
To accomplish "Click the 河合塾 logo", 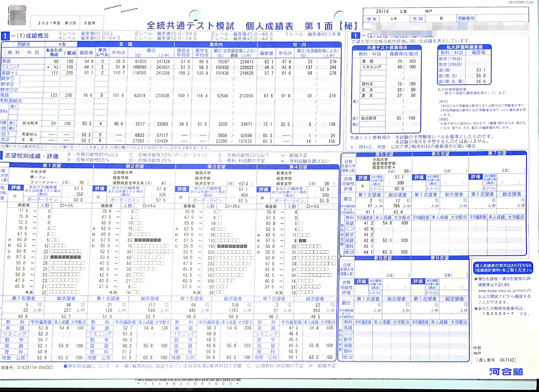I will tap(506, 372).
